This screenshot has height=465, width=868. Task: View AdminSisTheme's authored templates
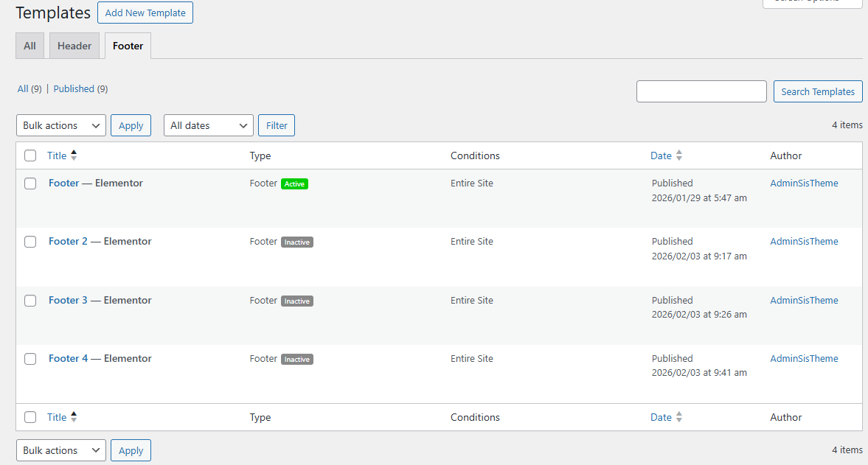[804, 183]
